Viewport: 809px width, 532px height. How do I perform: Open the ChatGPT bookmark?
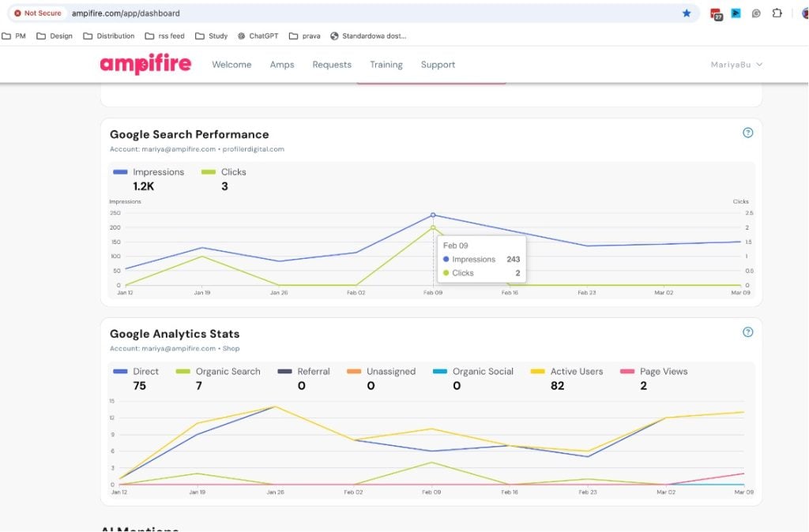pos(258,36)
